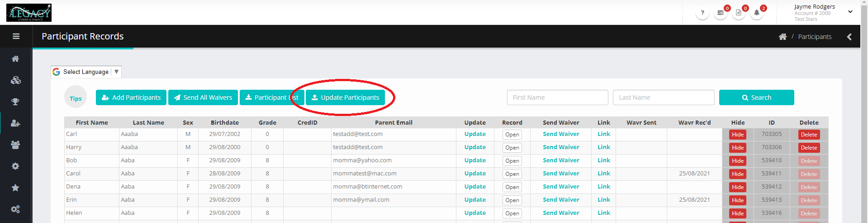Click the Update Participants button
This screenshot has width=868, height=223.
[x=345, y=97]
